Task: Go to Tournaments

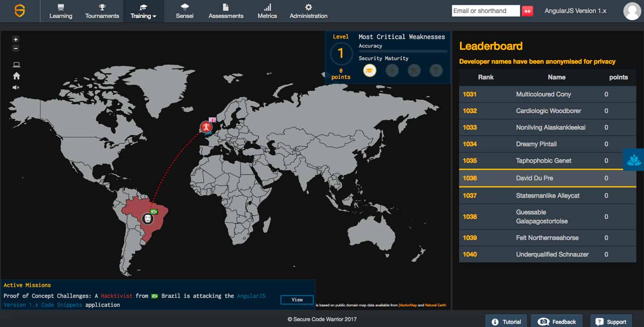Action: click(x=102, y=11)
